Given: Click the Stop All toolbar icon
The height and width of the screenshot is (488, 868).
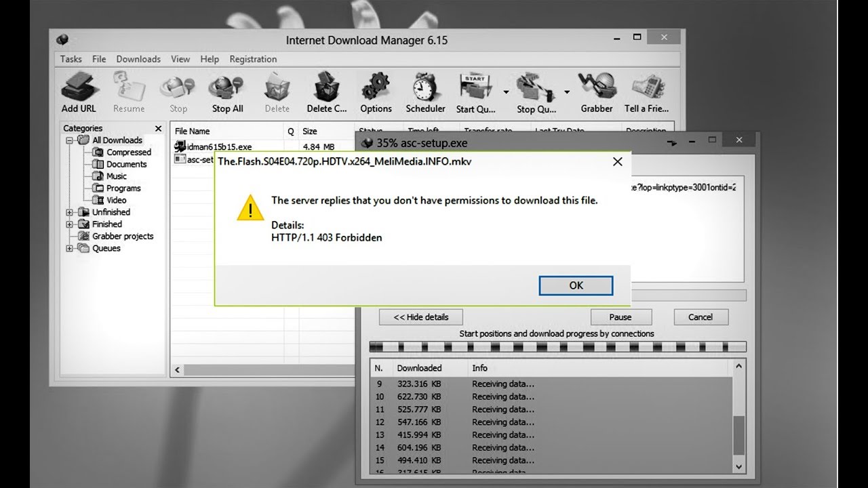Looking at the screenshot, I should pyautogui.click(x=227, y=93).
